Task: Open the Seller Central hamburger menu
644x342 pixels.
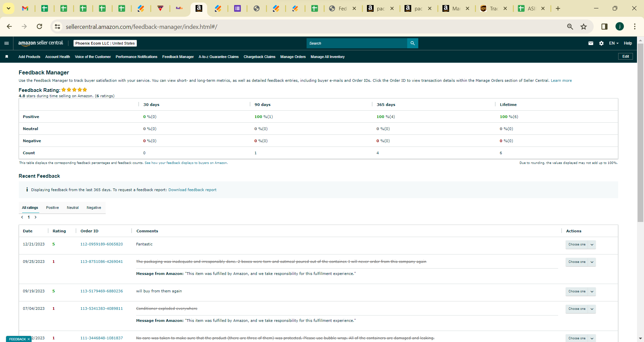Action: click(x=6, y=43)
